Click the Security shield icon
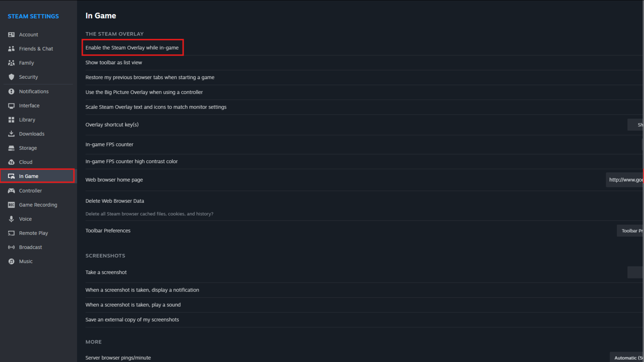Screen dimensions: 644x362 point(11,77)
